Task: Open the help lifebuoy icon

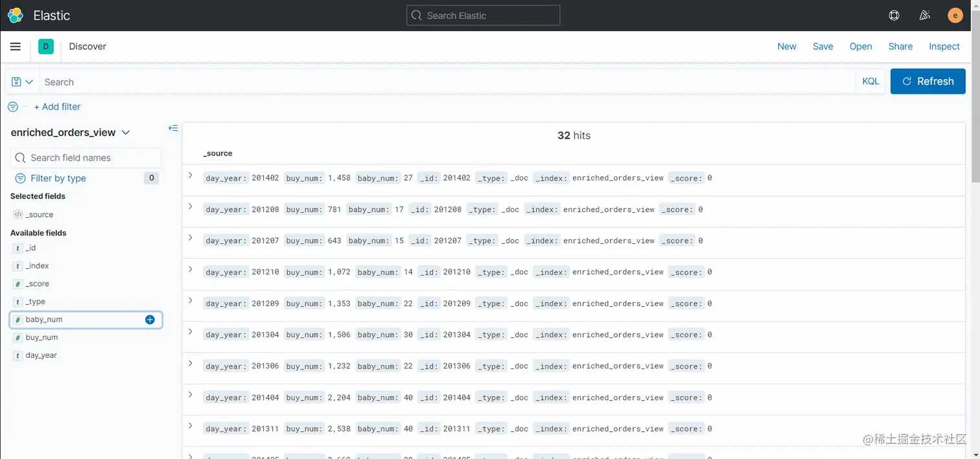Action: 894,16
